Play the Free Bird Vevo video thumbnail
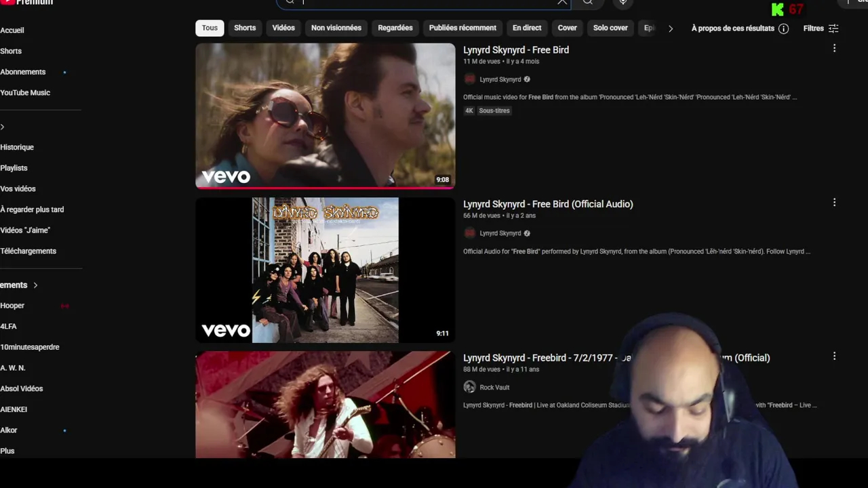Image resolution: width=868 pixels, height=488 pixels. 325,116
